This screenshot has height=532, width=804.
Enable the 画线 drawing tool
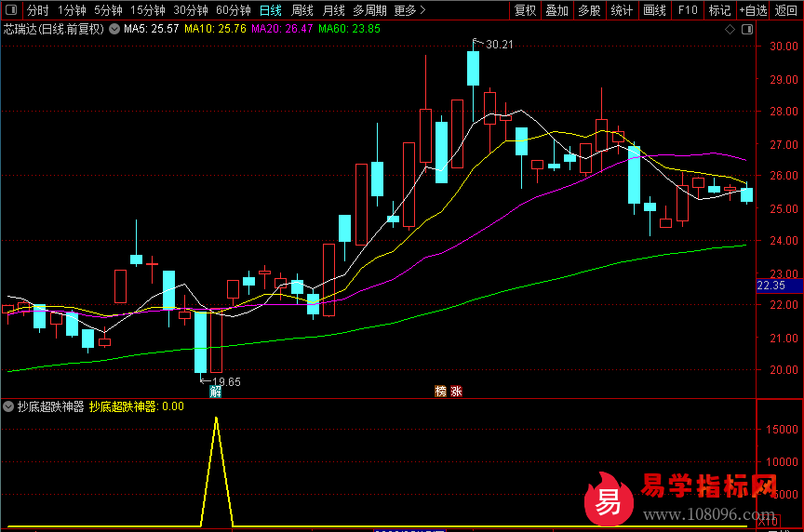tap(655, 11)
